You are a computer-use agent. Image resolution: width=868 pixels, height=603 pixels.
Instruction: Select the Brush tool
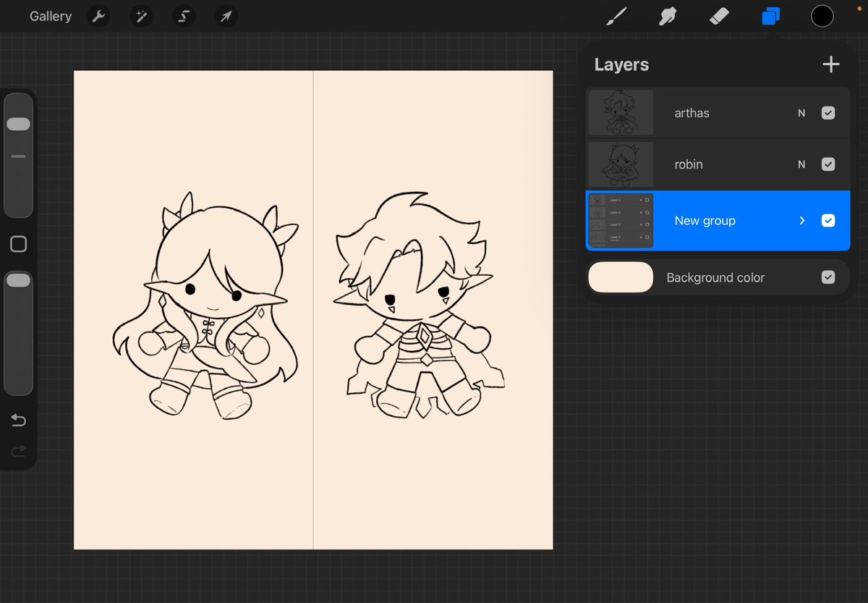[x=616, y=16]
